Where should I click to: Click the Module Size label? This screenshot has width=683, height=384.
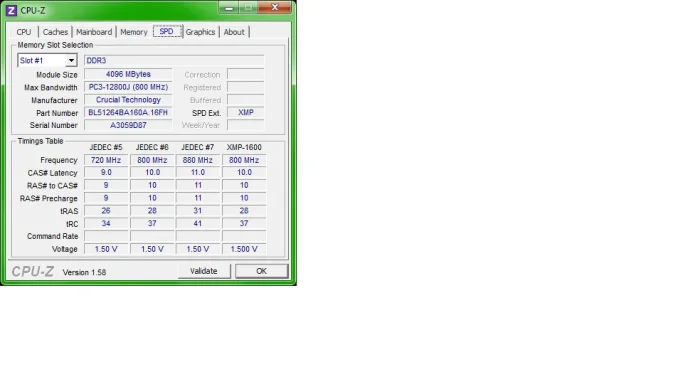pos(57,75)
